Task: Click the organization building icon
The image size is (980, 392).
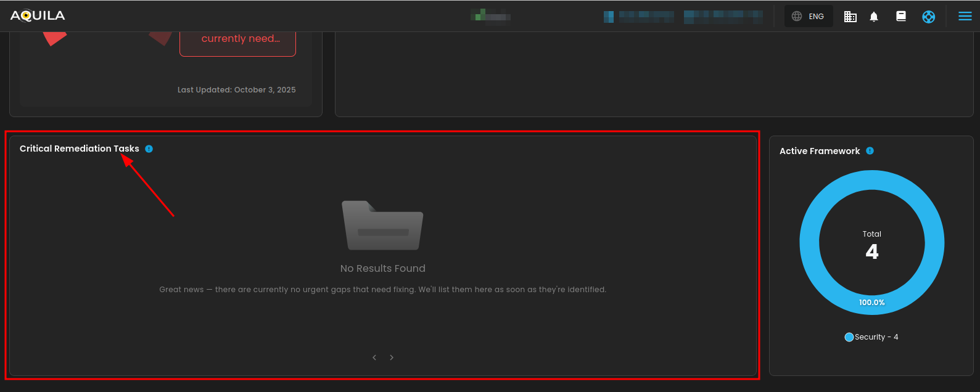Action: (850, 17)
